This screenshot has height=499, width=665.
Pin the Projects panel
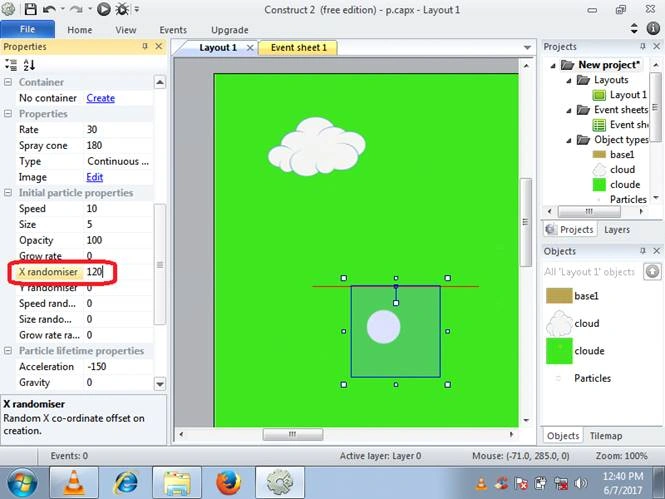pyautogui.click(x=643, y=46)
